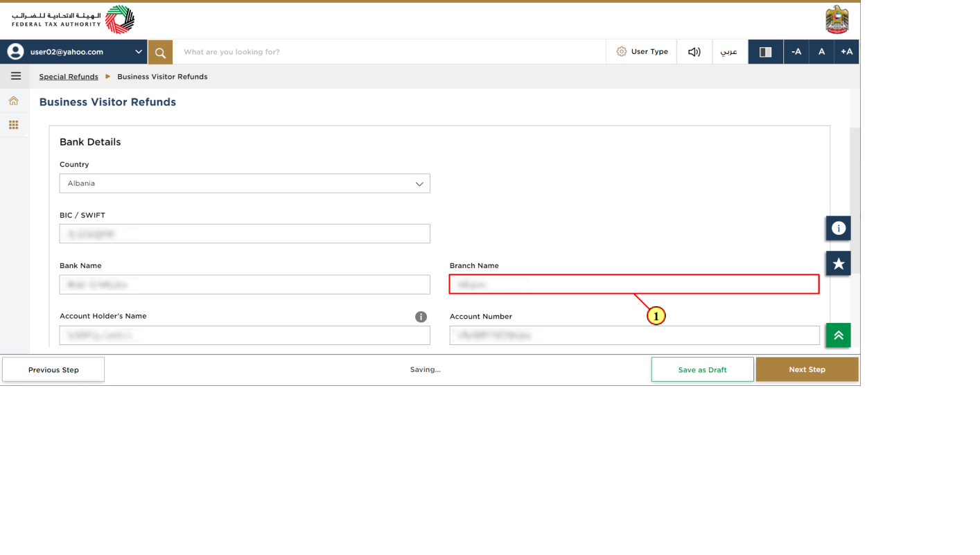Click the Account Holder's Name field
Screen dimensions: 980x555
tap(245, 335)
